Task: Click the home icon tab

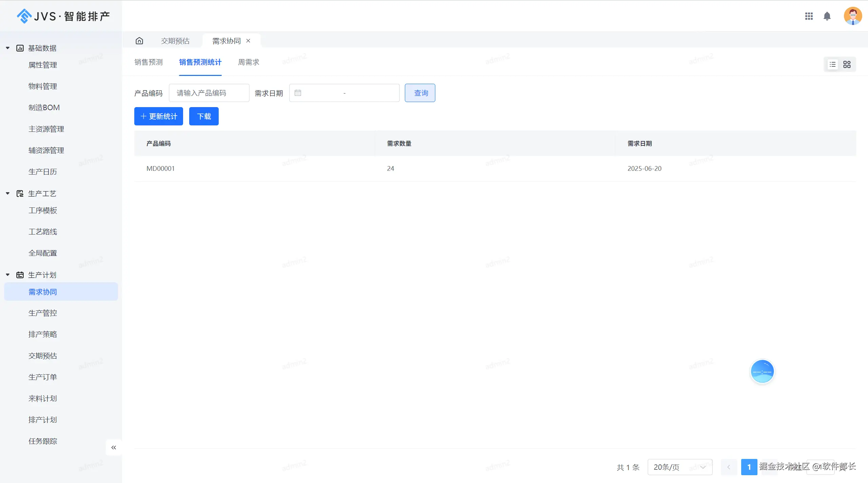Action: pos(139,41)
